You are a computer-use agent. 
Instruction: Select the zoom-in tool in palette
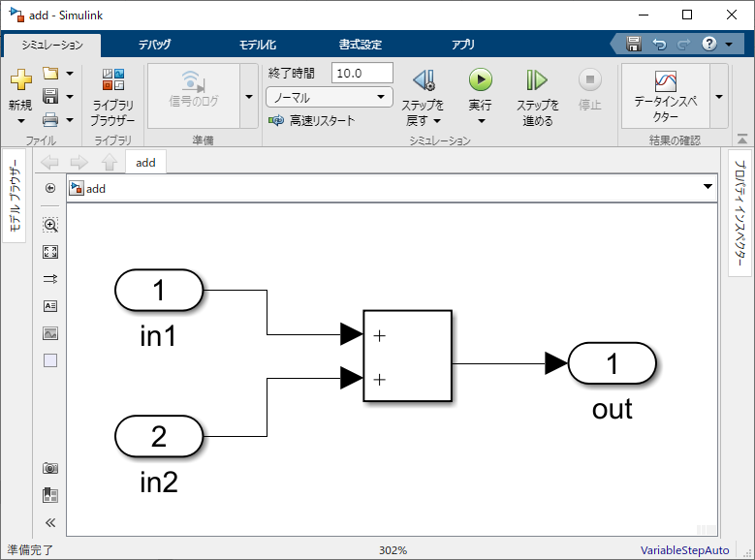tap(50, 225)
